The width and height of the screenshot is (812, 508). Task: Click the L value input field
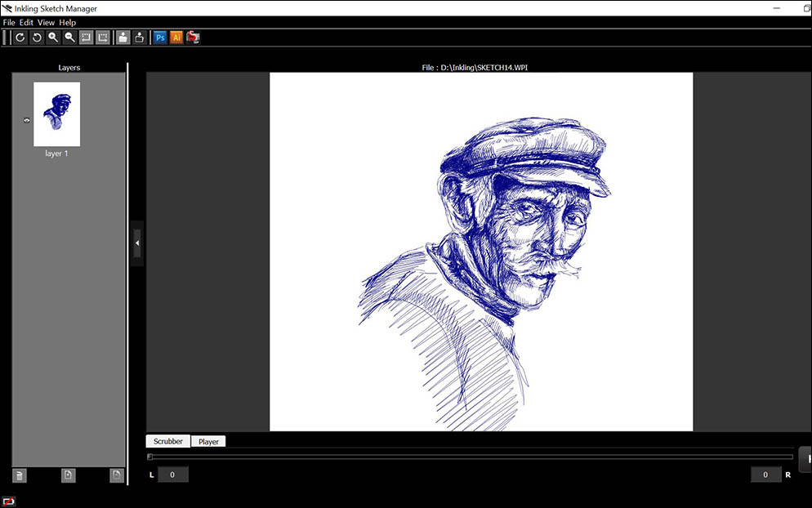click(x=172, y=475)
